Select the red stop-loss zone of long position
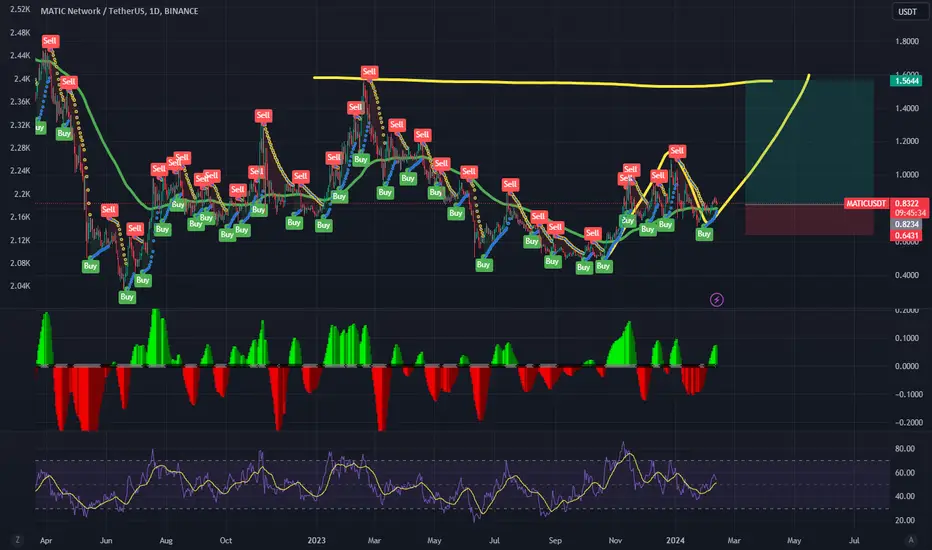Viewport: 932px width, 550px height. point(810,219)
